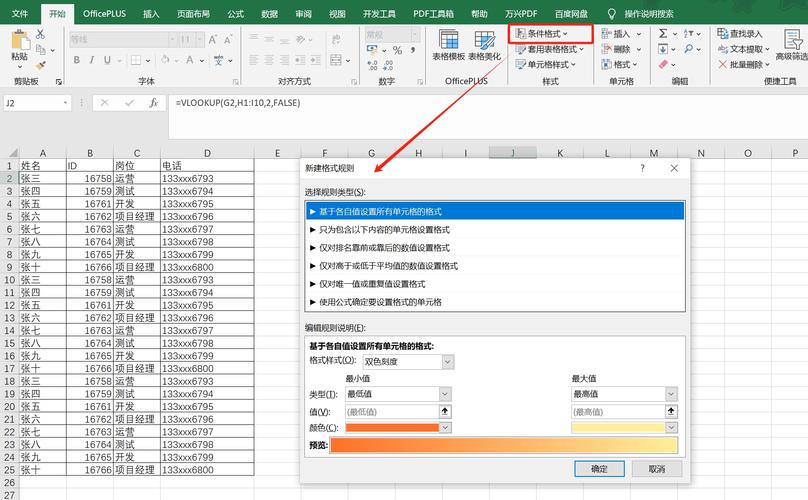Click the fx insert function icon

point(154,103)
